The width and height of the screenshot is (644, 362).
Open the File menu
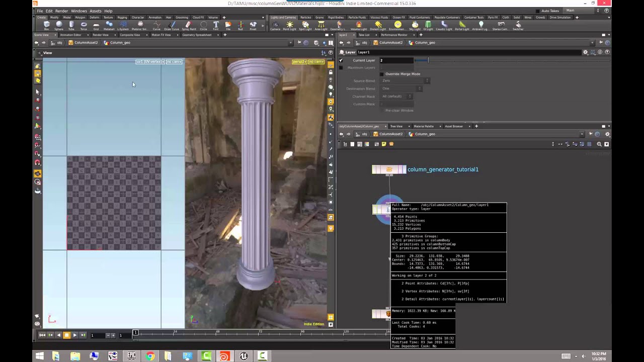pos(40,11)
